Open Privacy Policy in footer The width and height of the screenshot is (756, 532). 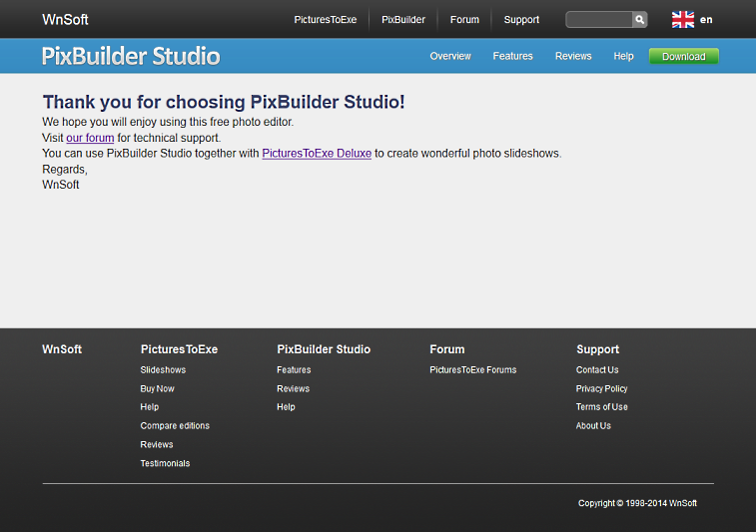602,389
